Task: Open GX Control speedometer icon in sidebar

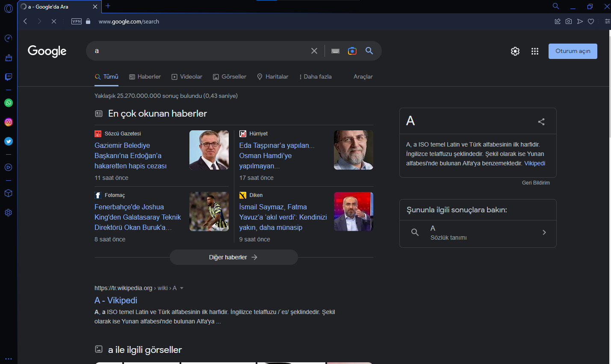Action: click(8, 38)
